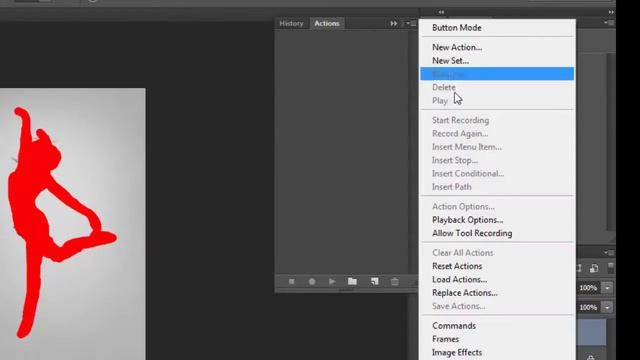Select the Actions tab
The height and width of the screenshot is (360, 640).
[327, 24]
